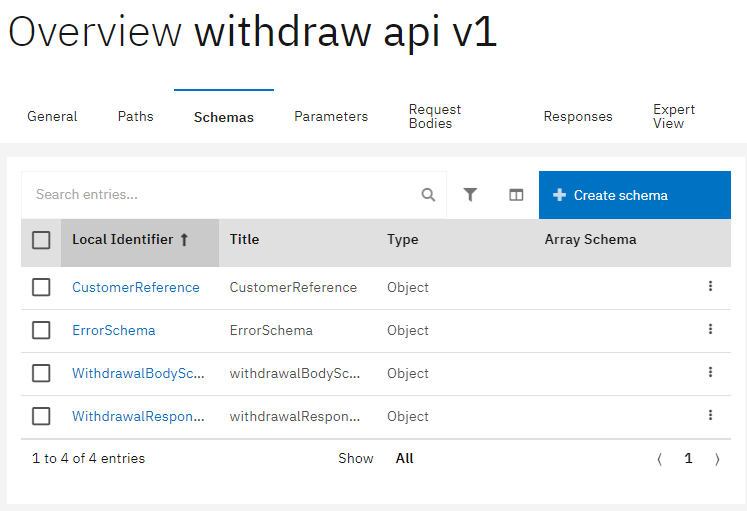This screenshot has width=747, height=511.
Task: Click the Create schema button
Action: coord(635,195)
